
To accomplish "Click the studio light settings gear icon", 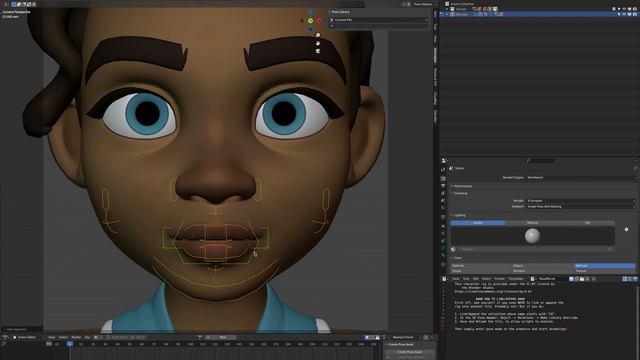I will 627,229.
